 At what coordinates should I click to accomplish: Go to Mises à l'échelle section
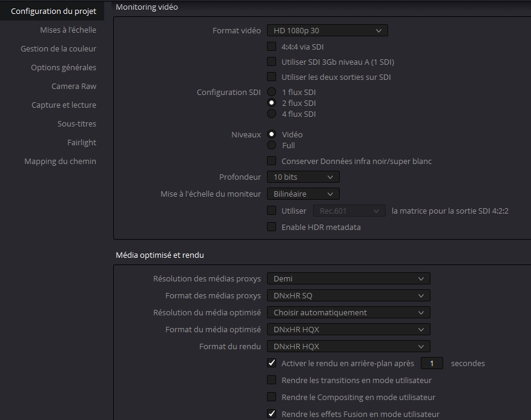pos(68,30)
